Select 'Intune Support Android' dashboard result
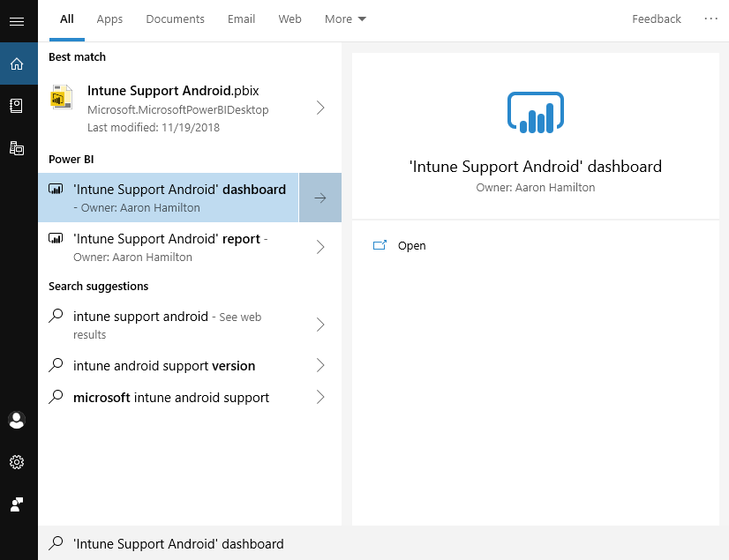This screenshot has width=729, height=560. (x=169, y=198)
